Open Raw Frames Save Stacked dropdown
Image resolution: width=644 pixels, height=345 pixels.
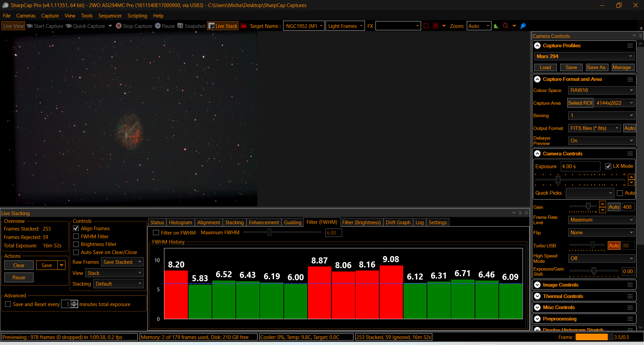(x=122, y=262)
